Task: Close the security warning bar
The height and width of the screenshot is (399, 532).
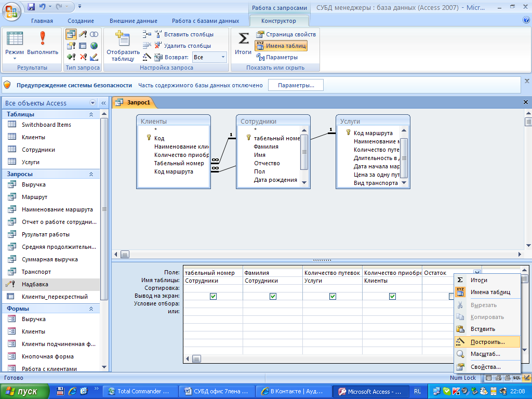Action: 527,81
